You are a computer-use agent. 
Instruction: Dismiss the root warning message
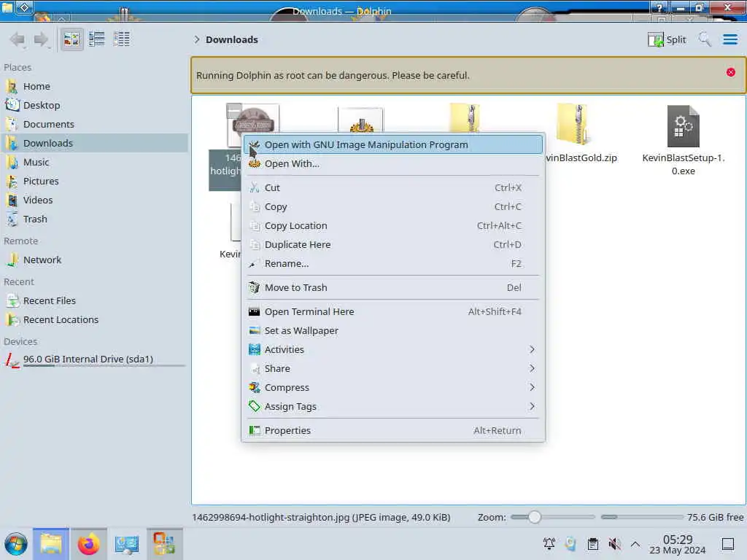[x=730, y=72]
